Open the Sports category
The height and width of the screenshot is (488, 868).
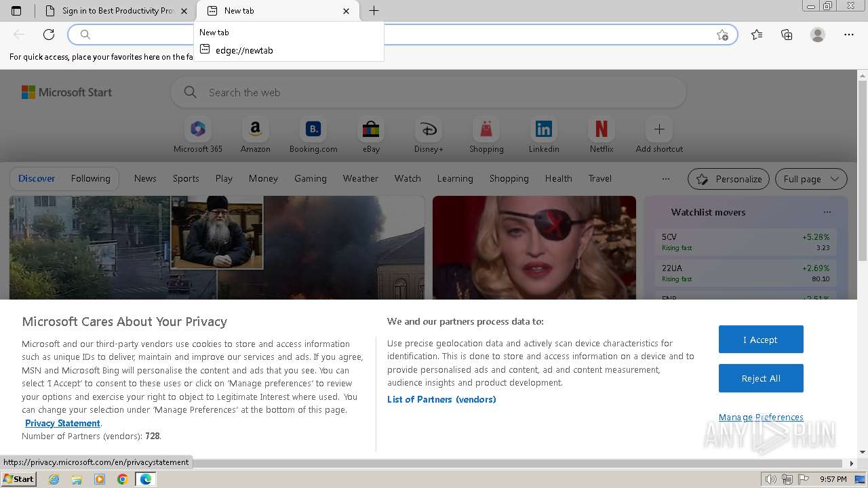[x=186, y=178]
